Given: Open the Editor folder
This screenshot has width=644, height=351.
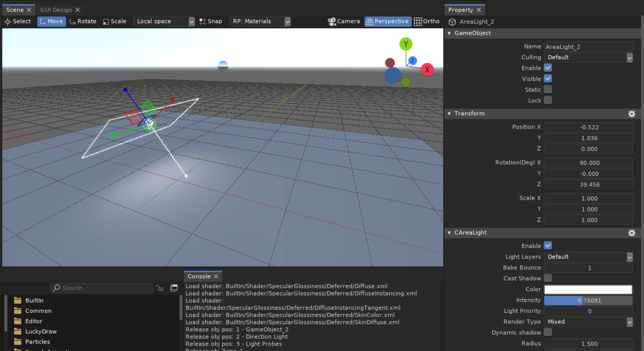Looking at the screenshot, I should click(x=28, y=321).
